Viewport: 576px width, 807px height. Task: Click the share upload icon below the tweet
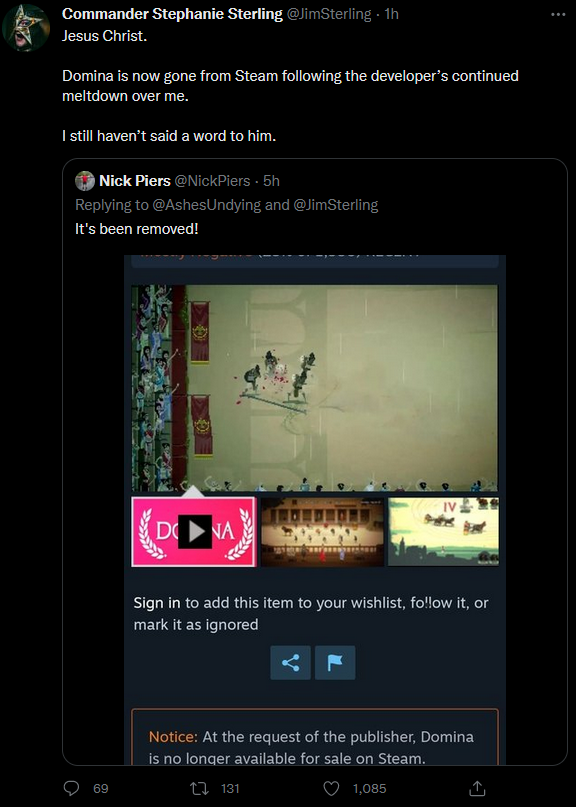(477, 787)
